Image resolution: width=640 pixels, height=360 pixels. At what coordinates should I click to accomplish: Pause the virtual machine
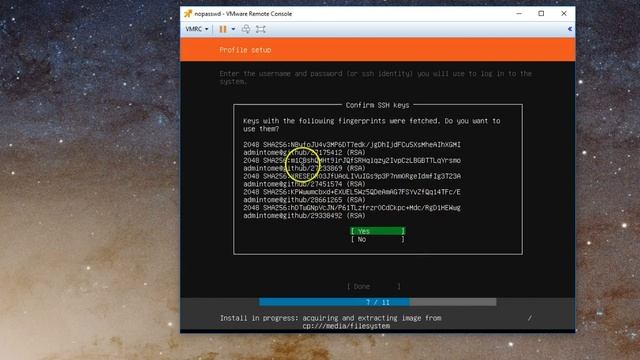coord(223,29)
